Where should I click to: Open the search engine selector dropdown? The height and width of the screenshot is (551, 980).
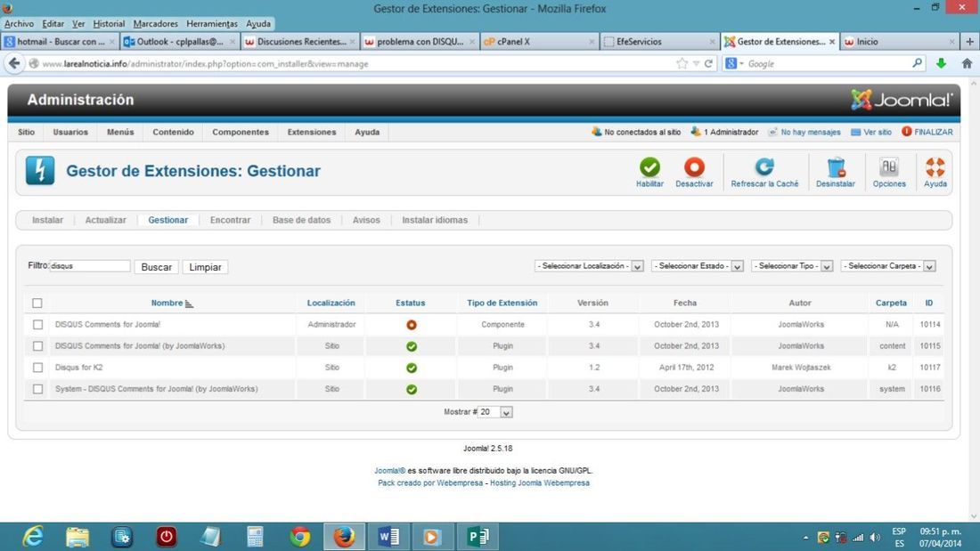tap(734, 64)
